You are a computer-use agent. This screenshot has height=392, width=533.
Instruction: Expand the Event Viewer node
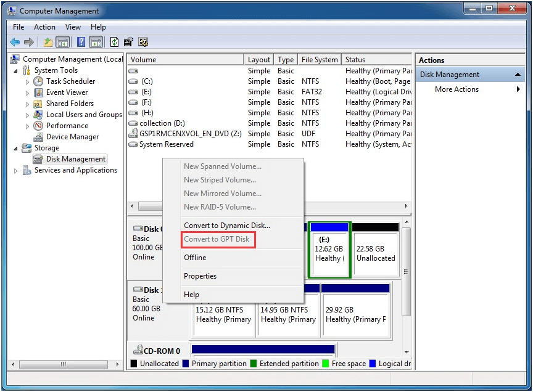tap(27, 93)
